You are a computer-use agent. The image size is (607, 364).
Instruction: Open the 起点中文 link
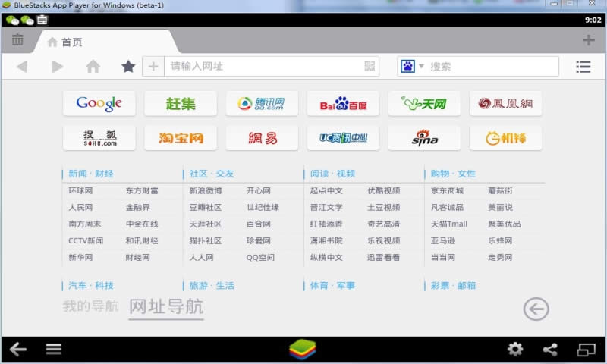pos(326,190)
